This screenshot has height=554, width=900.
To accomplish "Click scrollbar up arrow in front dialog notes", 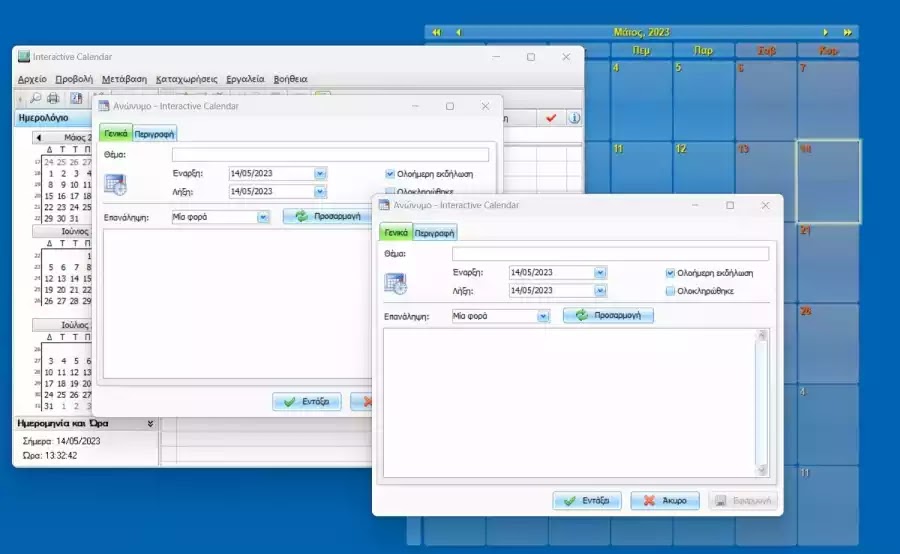I will click(762, 335).
